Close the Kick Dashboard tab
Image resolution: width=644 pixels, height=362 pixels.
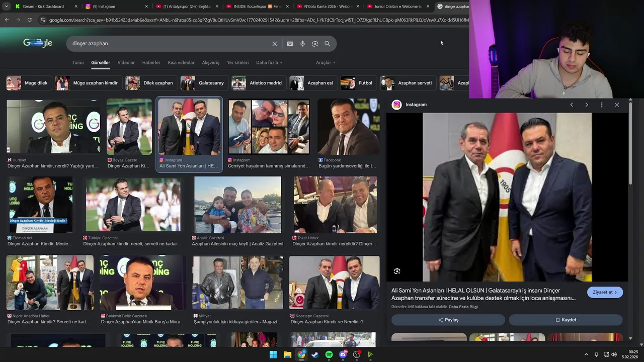[x=76, y=7]
